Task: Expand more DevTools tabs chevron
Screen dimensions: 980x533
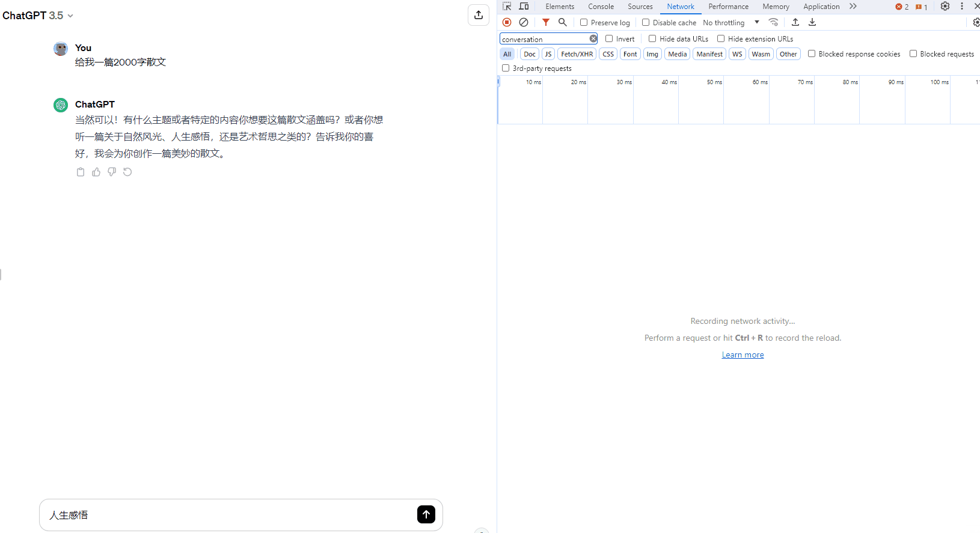Action: (853, 7)
